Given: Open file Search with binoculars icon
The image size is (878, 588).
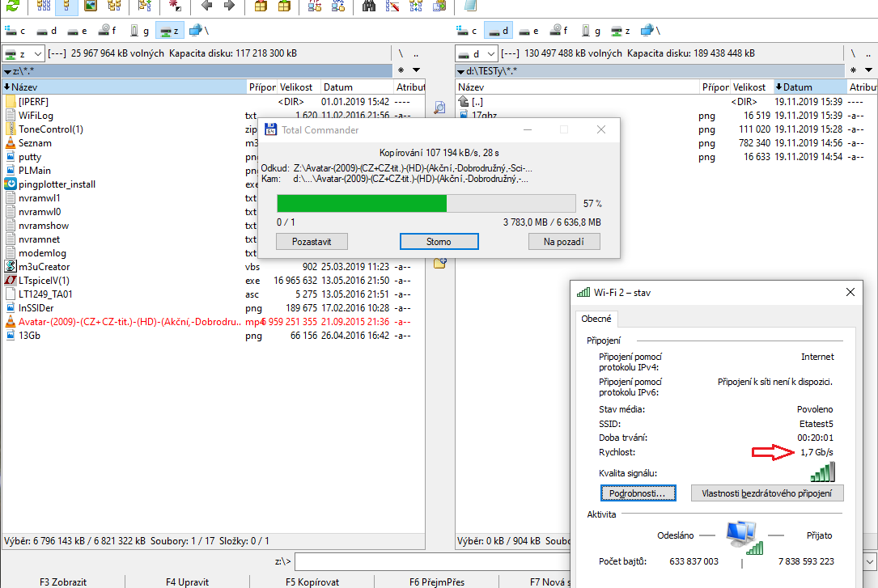Looking at the screenshot, I should (x=368, y=6).
